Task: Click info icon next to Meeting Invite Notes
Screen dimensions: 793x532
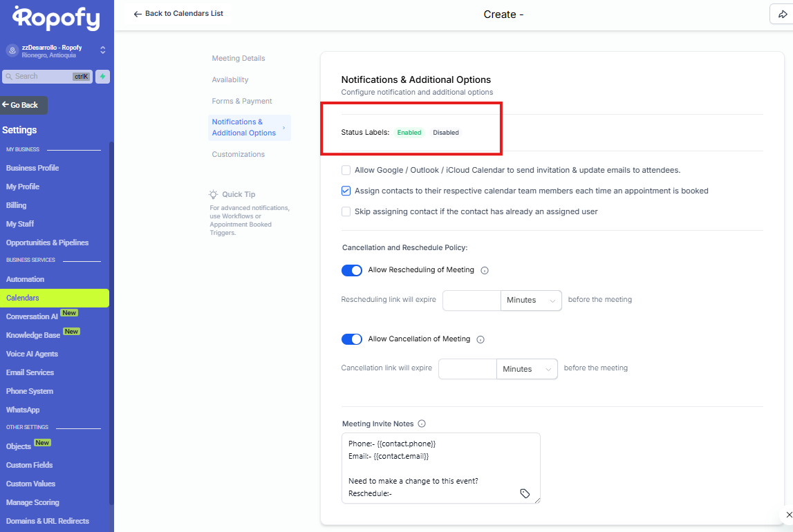Action: pyautogui.click(x=422, y=424)
